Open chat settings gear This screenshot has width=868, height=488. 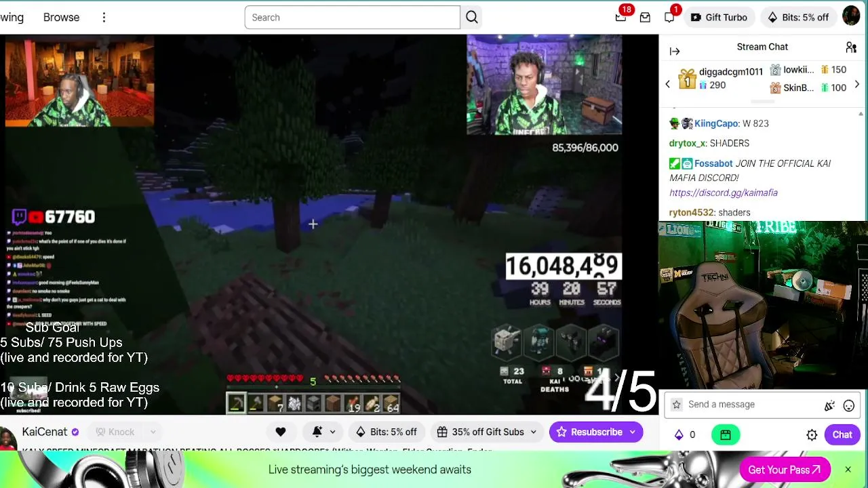point(812,435)
